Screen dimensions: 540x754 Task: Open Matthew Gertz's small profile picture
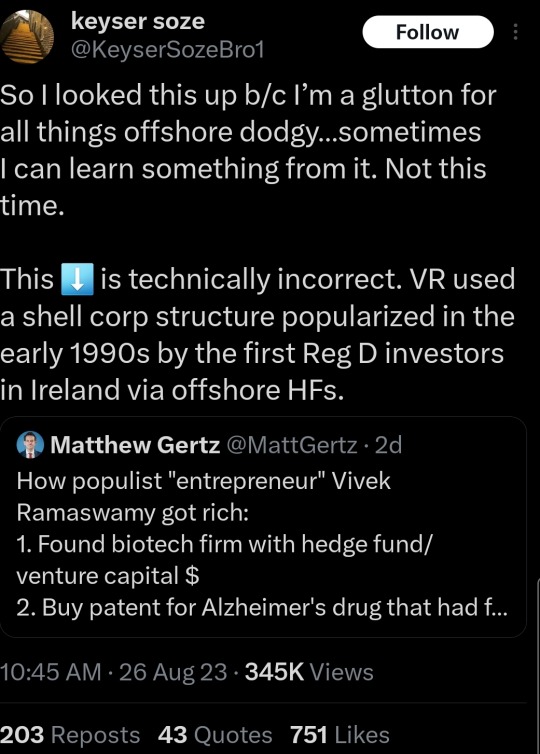coord(30,445)
